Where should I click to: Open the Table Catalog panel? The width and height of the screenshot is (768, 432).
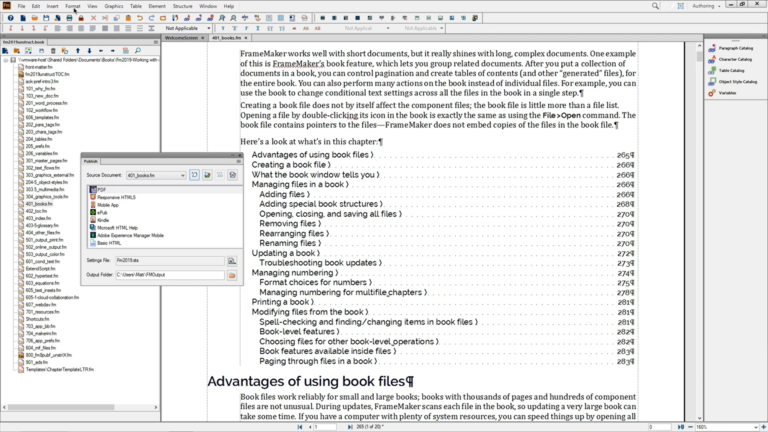tap(726, 71)
